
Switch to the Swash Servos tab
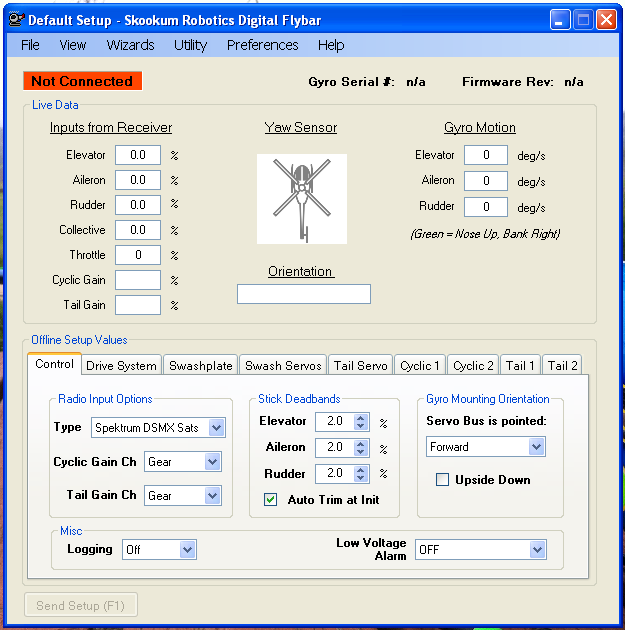[x=283, y=366]
